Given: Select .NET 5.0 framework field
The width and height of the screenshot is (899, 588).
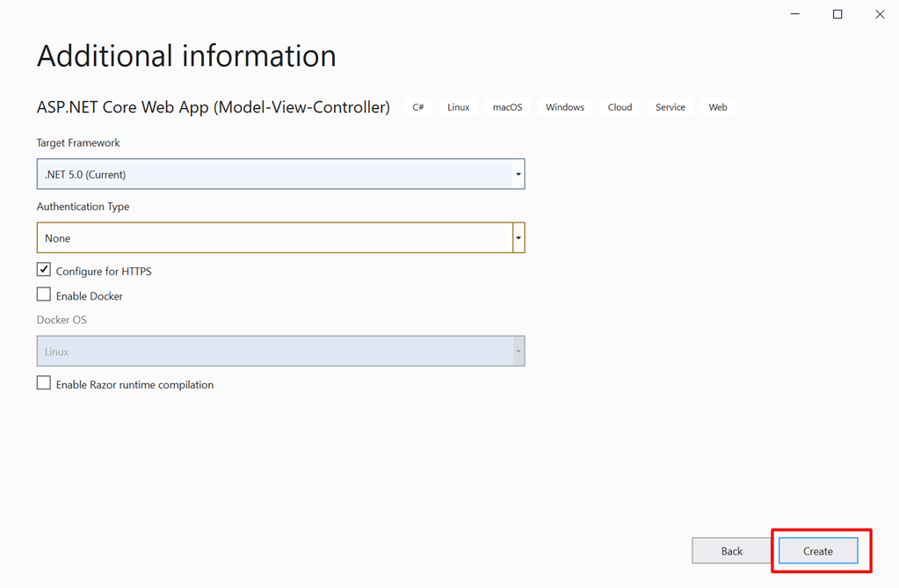Looking at the screenshot, I should [264, 173].
